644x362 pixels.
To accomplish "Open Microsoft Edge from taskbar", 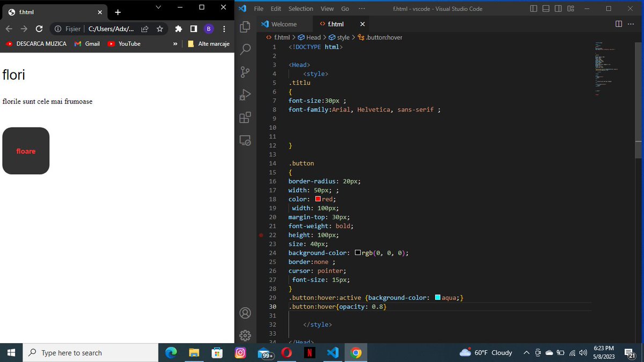I will [x=171, y=352].
